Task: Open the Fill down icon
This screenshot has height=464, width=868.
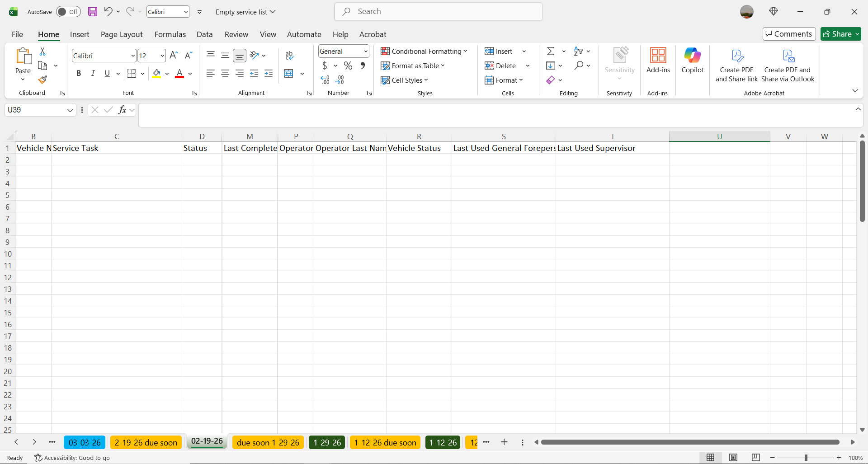Action: pyautogui.click(x=551, y=66)
